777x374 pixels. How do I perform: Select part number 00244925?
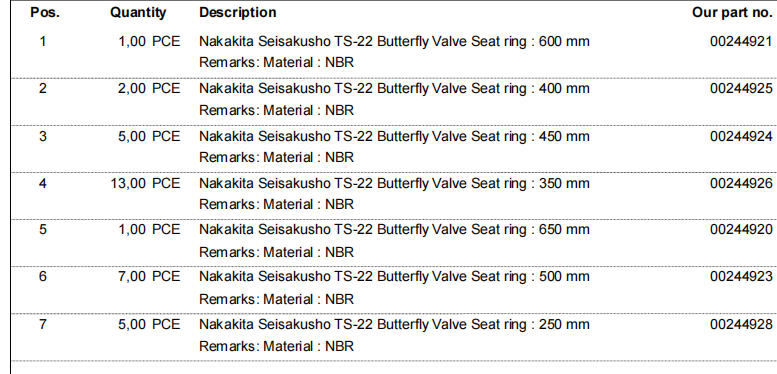pyautogui.click(x=741, y=89)
